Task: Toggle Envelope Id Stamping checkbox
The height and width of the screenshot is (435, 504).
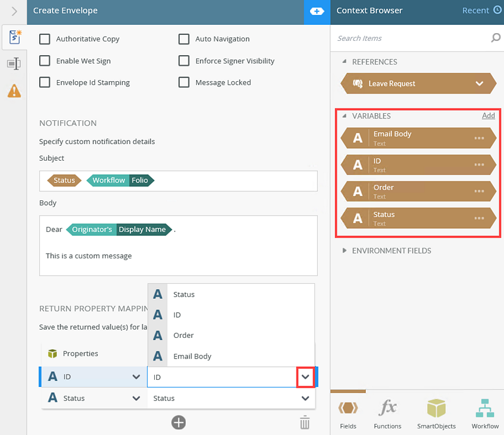Action: coord(44,82)
